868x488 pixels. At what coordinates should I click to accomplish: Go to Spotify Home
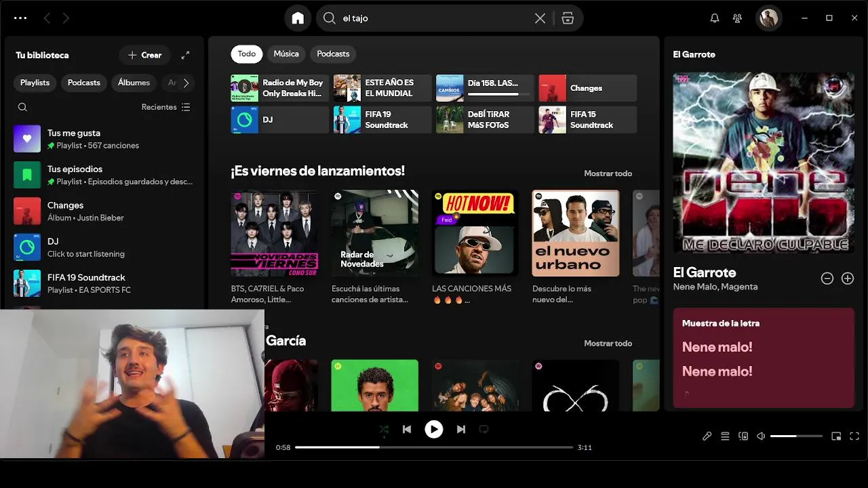pyautogui.click(x=298, y=18)
